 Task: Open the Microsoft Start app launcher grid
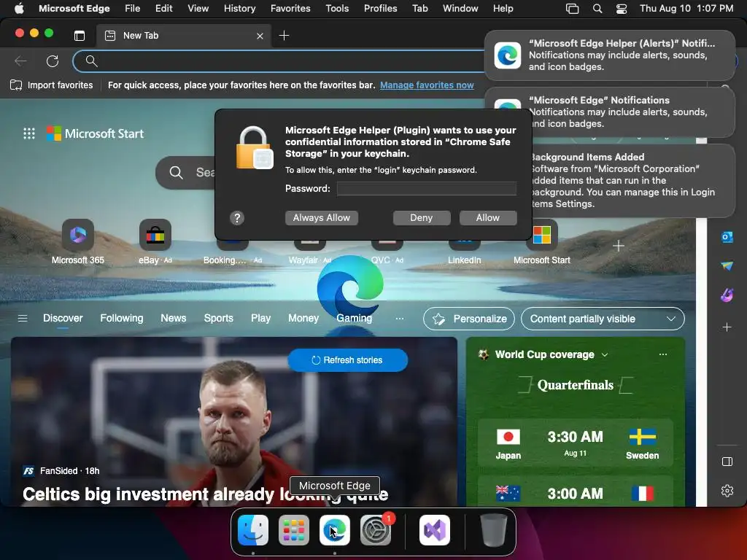pos(29,134)
